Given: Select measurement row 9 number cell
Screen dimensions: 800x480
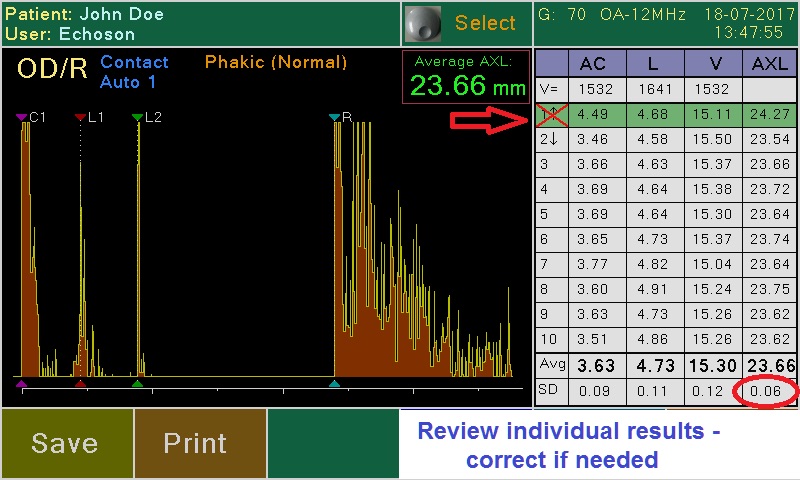Looking at the screenshot, I should click(x=552, y=314).
